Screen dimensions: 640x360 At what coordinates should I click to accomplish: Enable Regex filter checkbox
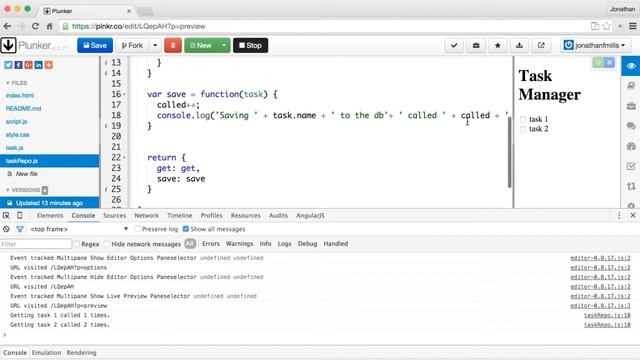pyautogui.click(x=77, y=244)
